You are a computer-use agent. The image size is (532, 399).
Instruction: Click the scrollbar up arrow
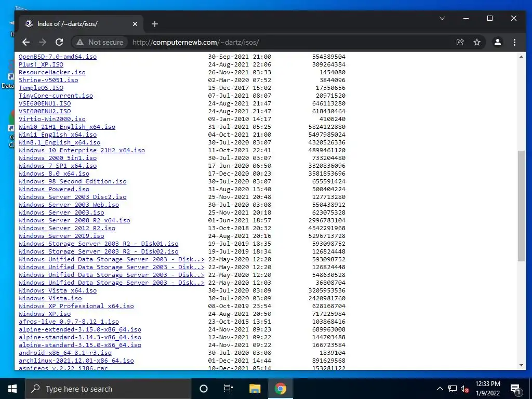(521, 57)
